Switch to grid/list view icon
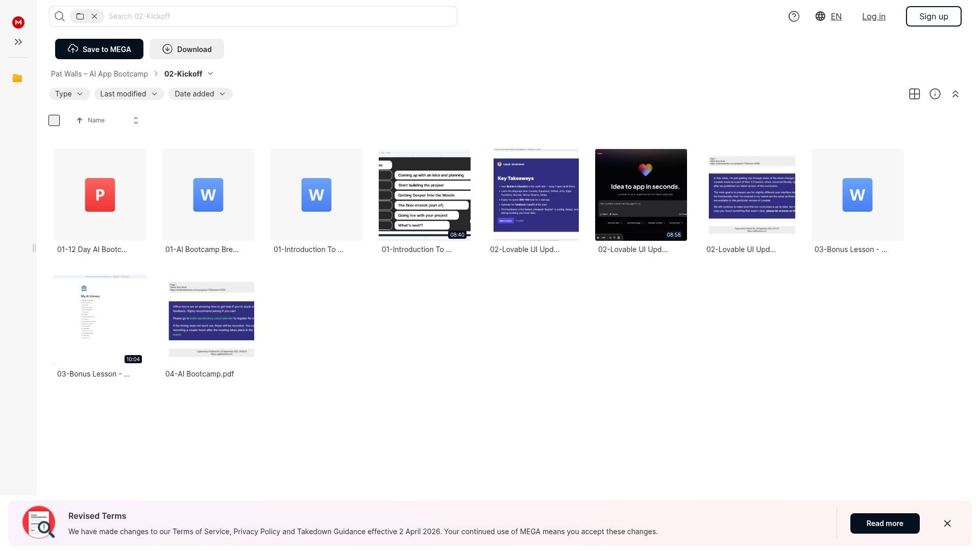This screenshot has height=551, width=980. [x=914, y=94]
